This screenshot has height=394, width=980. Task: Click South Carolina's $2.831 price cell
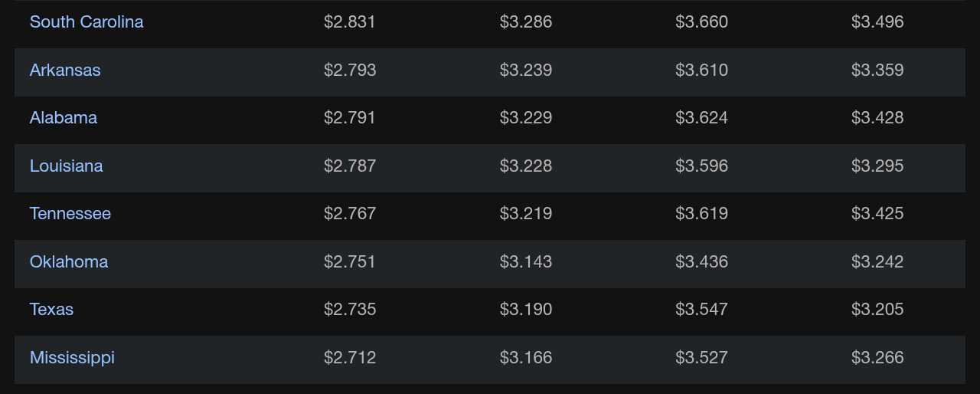(x=350, y=22)
